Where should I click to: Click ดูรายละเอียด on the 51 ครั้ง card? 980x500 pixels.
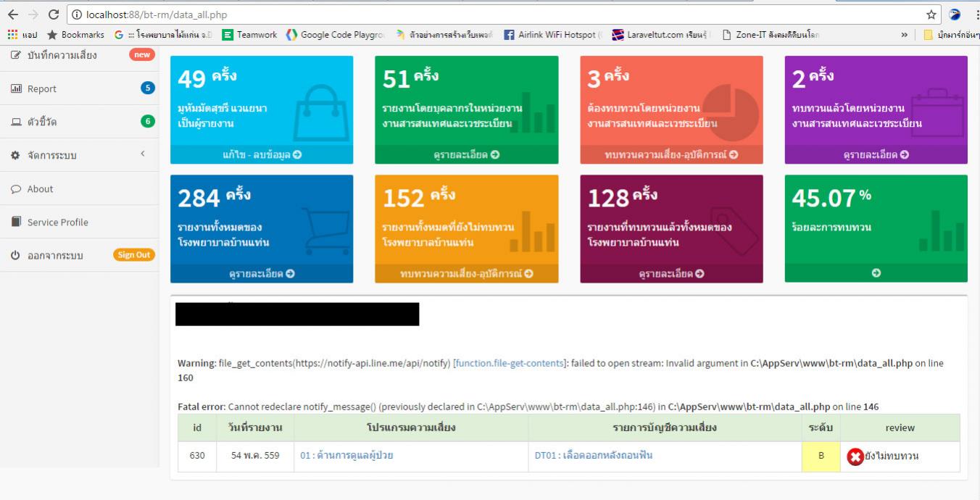tap(467, 154)
